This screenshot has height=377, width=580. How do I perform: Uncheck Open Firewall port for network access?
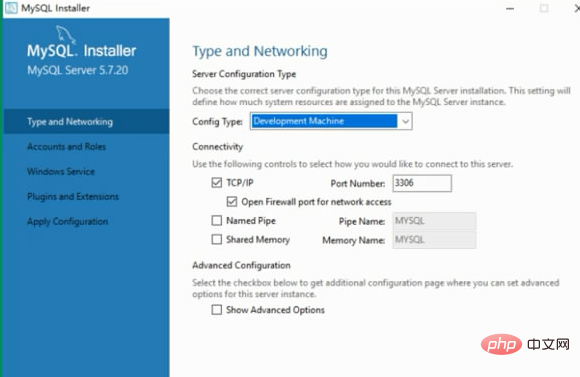coord(232,202)
